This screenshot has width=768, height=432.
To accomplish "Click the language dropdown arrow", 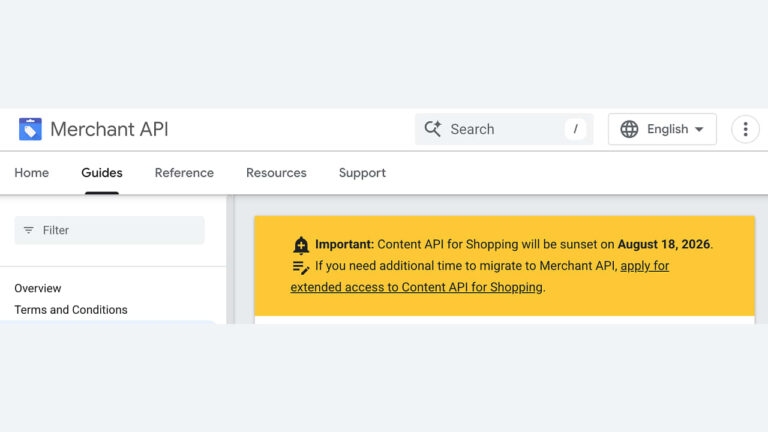I will (x=699, y=130).
